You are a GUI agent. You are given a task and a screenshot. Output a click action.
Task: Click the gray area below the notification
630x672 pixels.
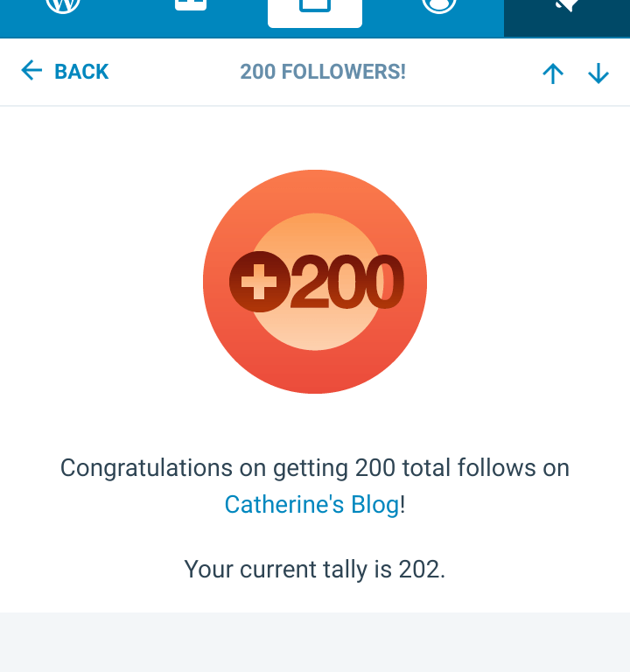click(x=315, y=642)
